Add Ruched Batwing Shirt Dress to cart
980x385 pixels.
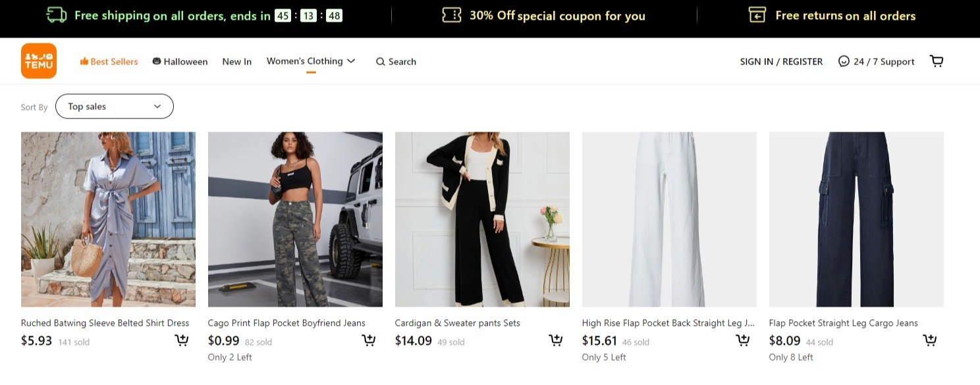pos(181,340)
